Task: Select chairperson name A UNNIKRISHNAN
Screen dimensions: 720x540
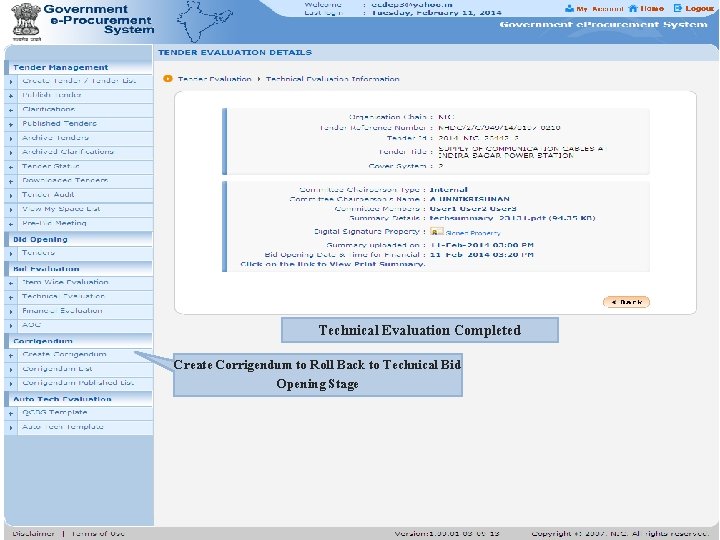Action: pos(470,199)
